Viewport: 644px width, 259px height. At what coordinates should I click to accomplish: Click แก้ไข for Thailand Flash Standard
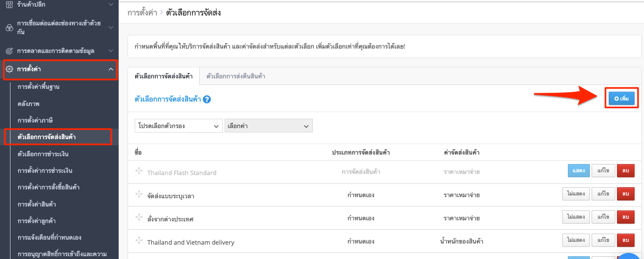(x=603, y=170)
